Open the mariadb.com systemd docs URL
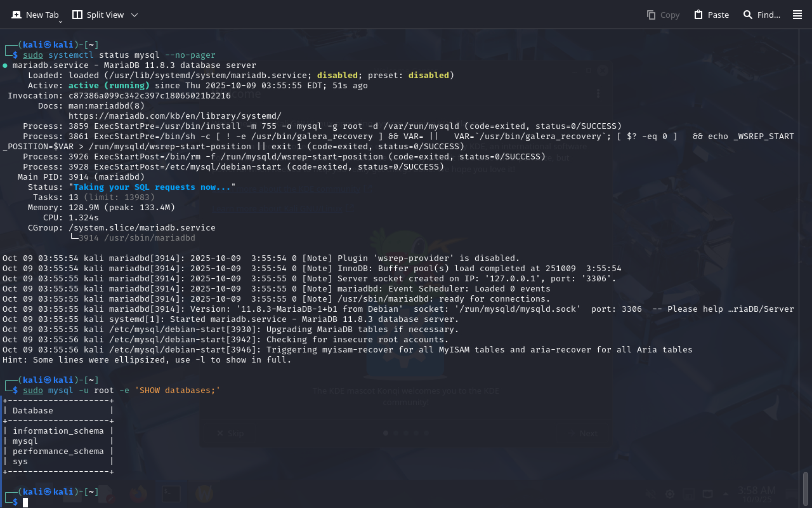The height and width of the screenshot is (508, 812). coord(174,116)
